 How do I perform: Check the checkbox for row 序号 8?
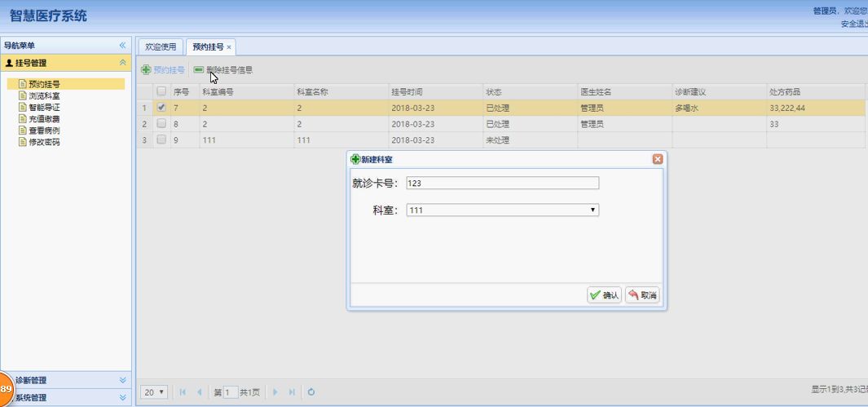161,123
